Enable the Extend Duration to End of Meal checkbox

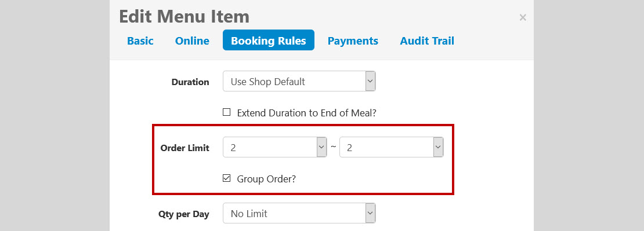(226, 112)
